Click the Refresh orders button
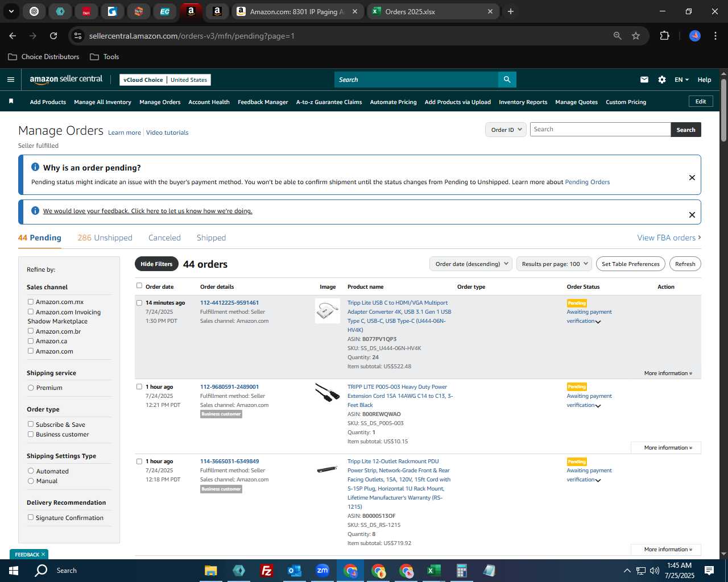728x582 pixels. (x=685, y=264)
